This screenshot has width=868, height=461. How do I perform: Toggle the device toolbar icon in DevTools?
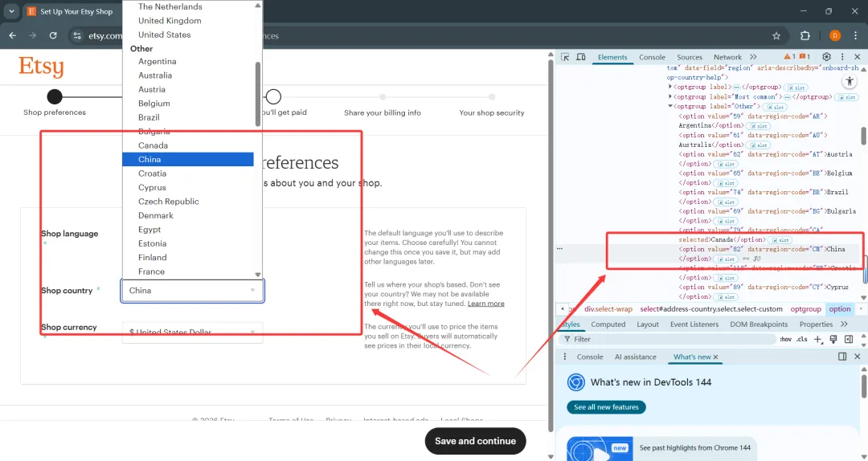pyautogui.click(x=581, y=57)
